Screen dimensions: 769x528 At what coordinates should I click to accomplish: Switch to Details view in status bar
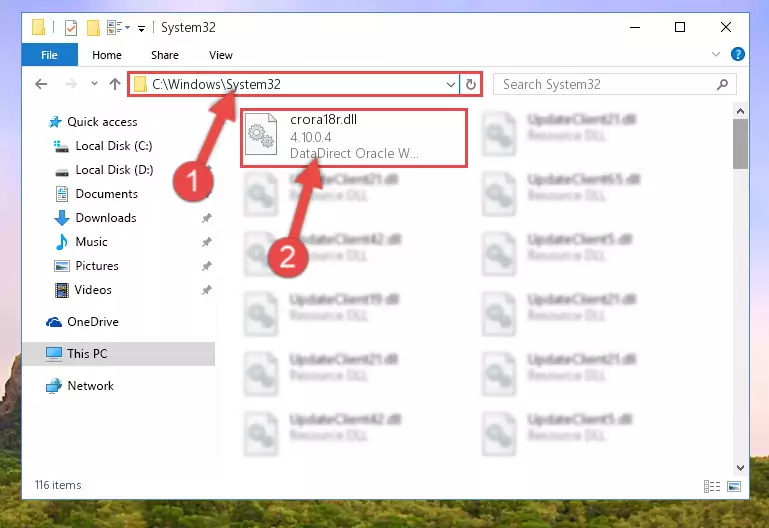pyautogui.click(x=712, y=486)
